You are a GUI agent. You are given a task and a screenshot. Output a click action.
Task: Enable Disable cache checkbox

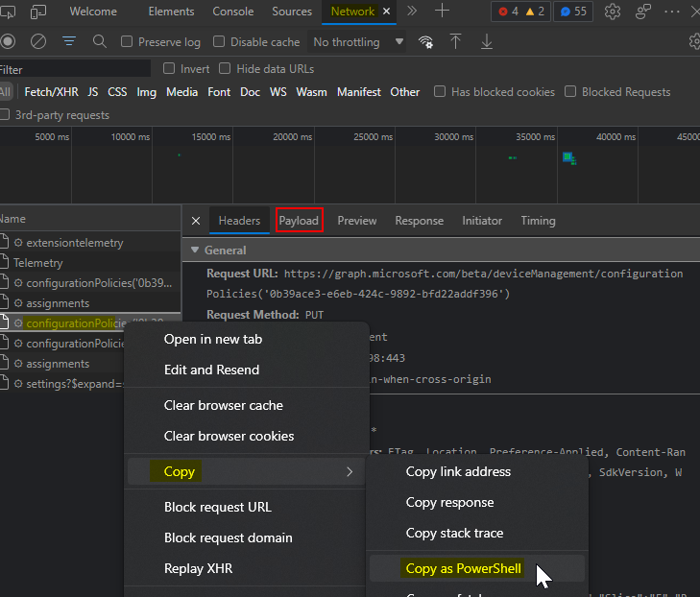click(x=219, y=41)
